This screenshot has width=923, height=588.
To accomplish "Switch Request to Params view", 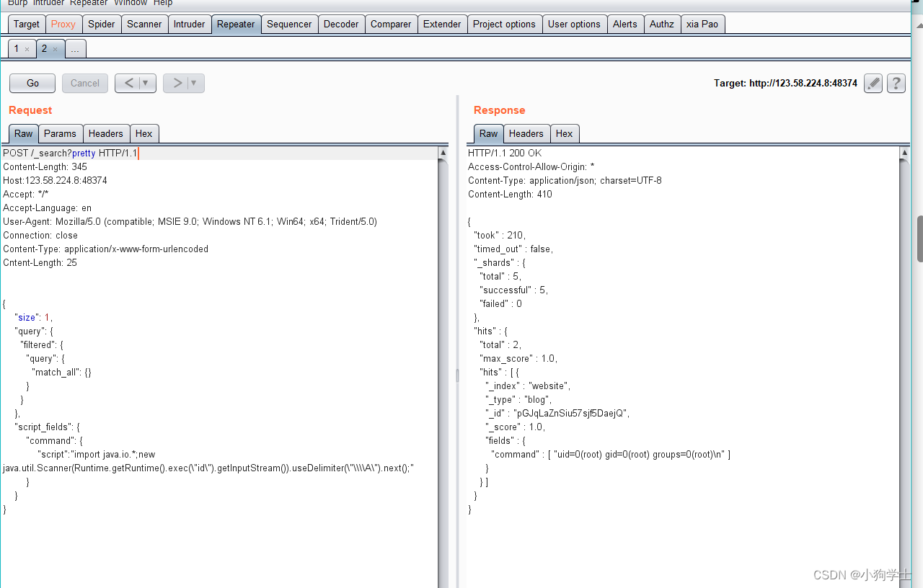I will (60, 133).
